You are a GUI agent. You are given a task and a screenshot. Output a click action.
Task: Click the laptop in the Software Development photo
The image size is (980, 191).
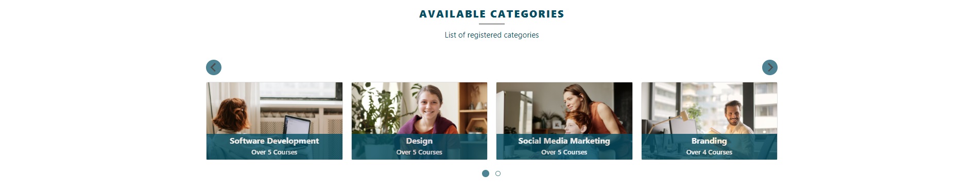pos(297,126)
